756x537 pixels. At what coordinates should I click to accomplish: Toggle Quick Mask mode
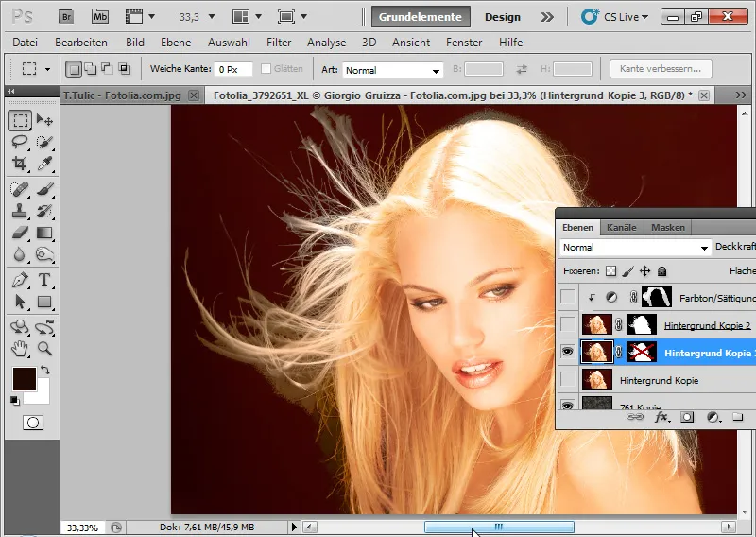(33, 423)
